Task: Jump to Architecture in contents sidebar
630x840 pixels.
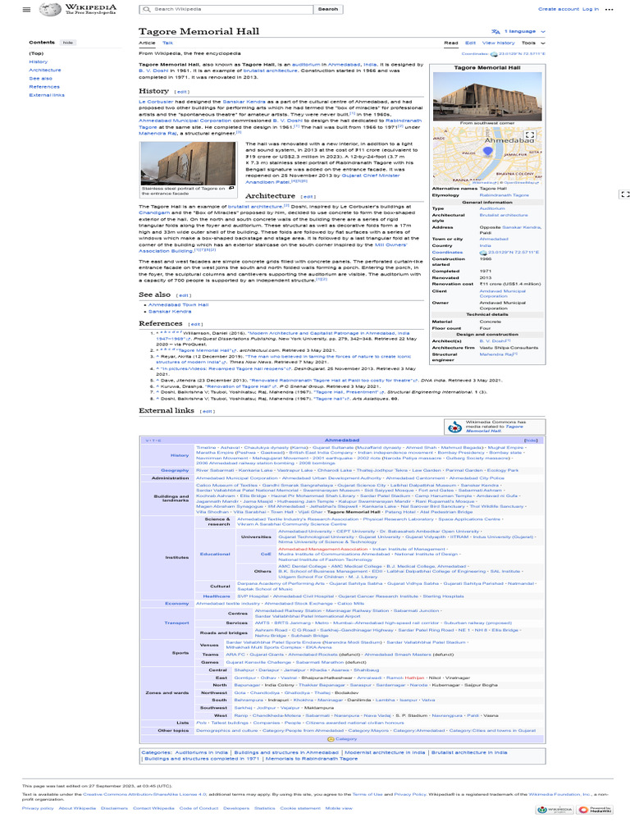Action: pos(45,71)
